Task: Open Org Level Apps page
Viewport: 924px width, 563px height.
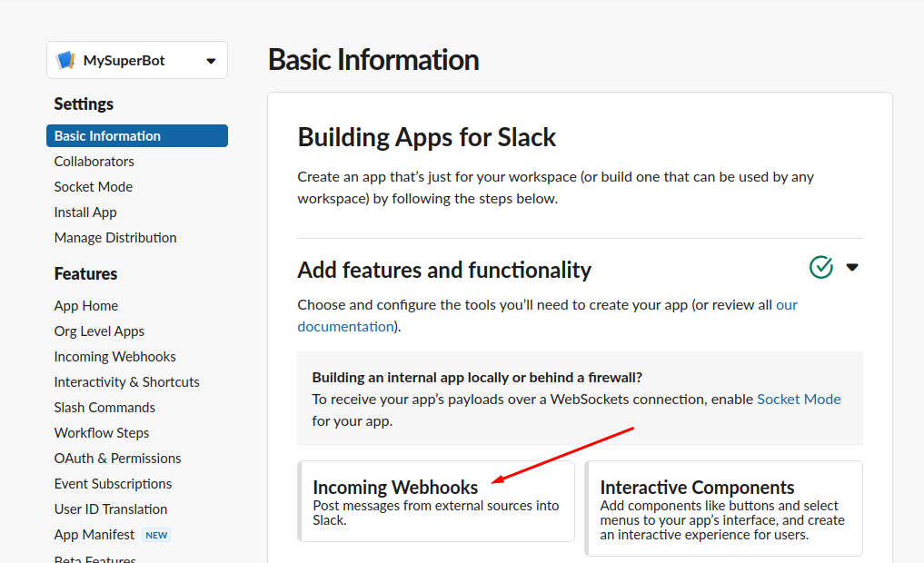Action: coord(99,331)
